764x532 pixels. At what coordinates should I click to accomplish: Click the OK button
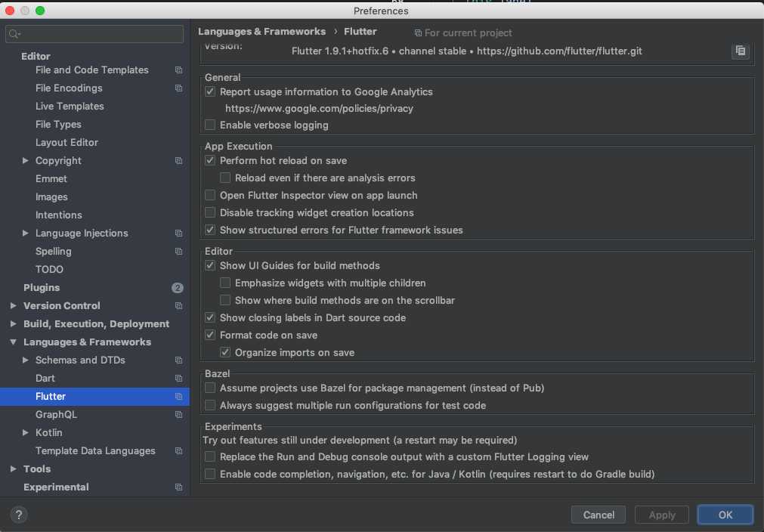725,515
